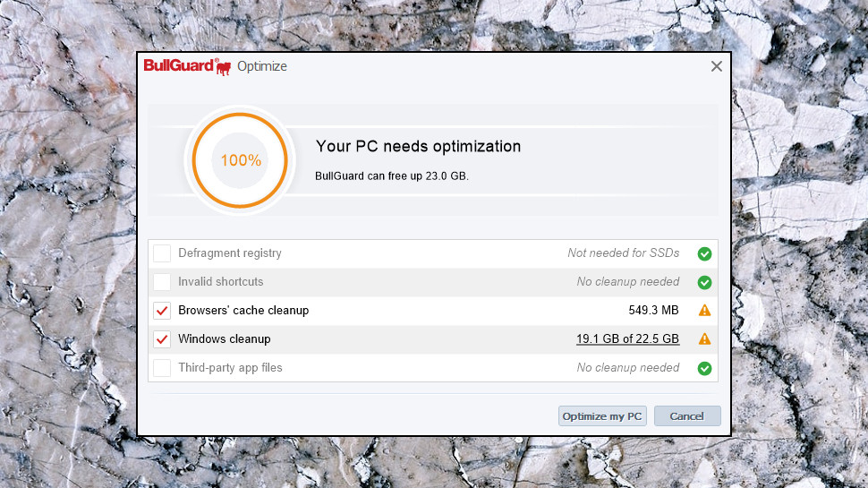Click the Optimize my PC button
Screen dimensions: 868x488
click(602, 416)
